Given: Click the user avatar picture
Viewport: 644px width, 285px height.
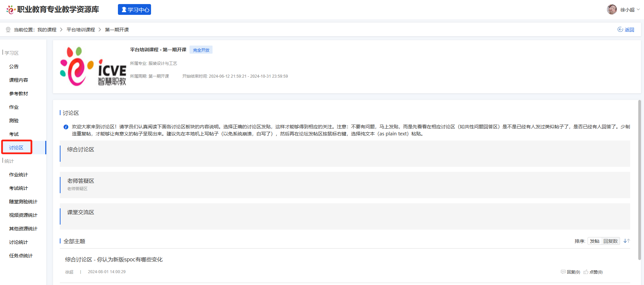Looking at the screenshot, I should (x=612, y=9).
